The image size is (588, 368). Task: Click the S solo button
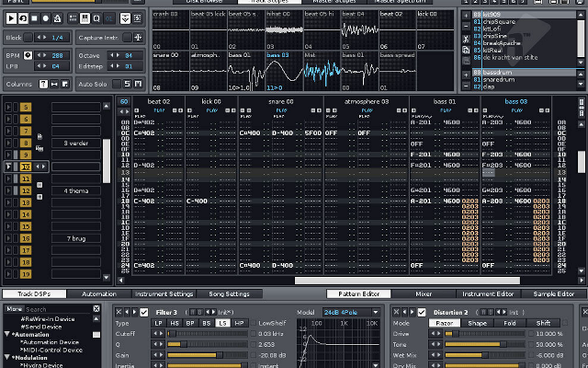[x=128, y=84]
